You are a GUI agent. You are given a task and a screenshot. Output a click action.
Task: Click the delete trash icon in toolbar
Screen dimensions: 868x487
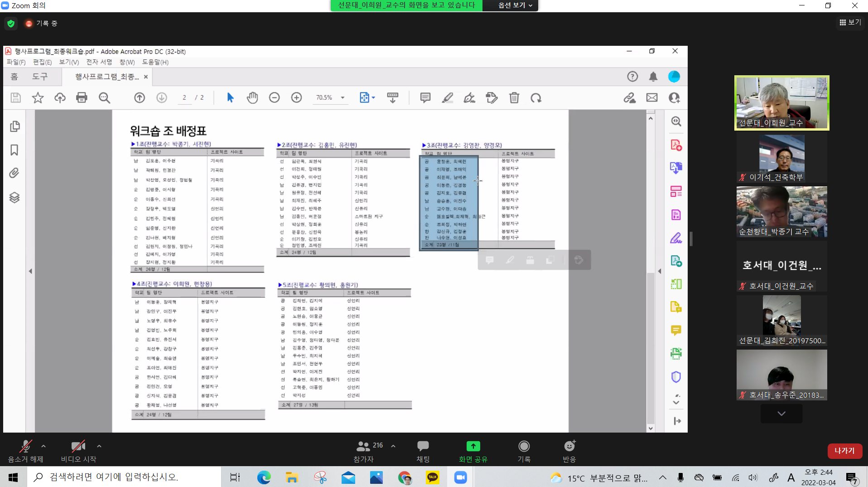tap(514, 97)
